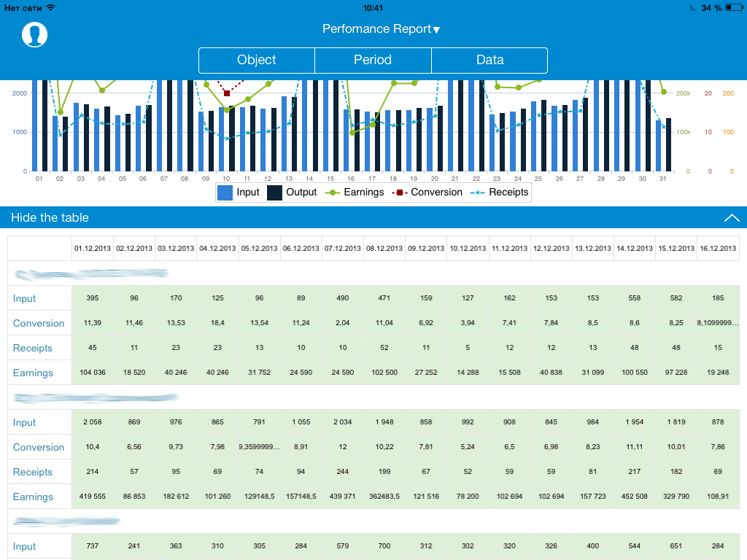
Task: Select the 01.12.2013 column header
Action: coord(93,249)
